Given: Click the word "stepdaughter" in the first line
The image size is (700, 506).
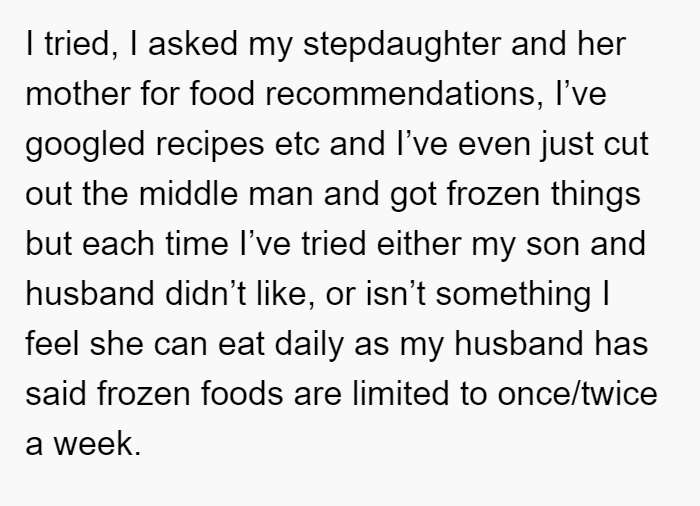Looking at the screenshot, I should click(x=402, y=44).
